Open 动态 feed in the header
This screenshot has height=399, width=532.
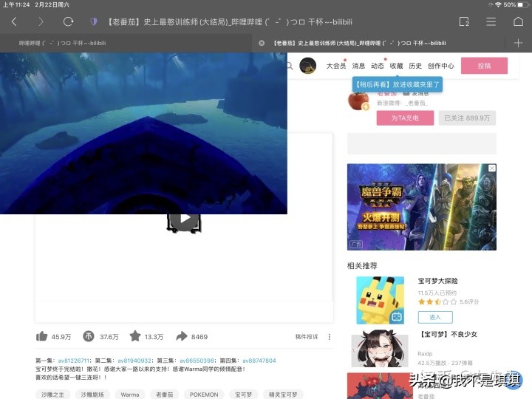click(378, 66)
